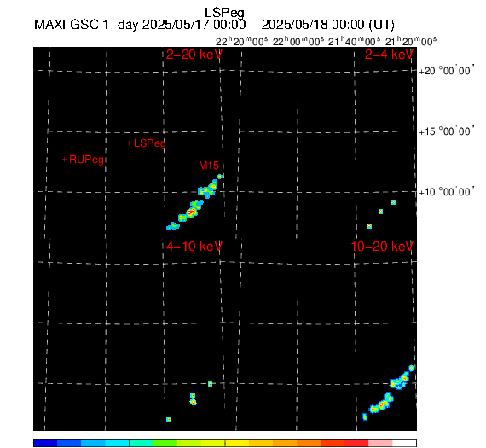Click the red peak in 2-20 keV streak
Screen dimensions: 486x448
click(x=192, y=212)
